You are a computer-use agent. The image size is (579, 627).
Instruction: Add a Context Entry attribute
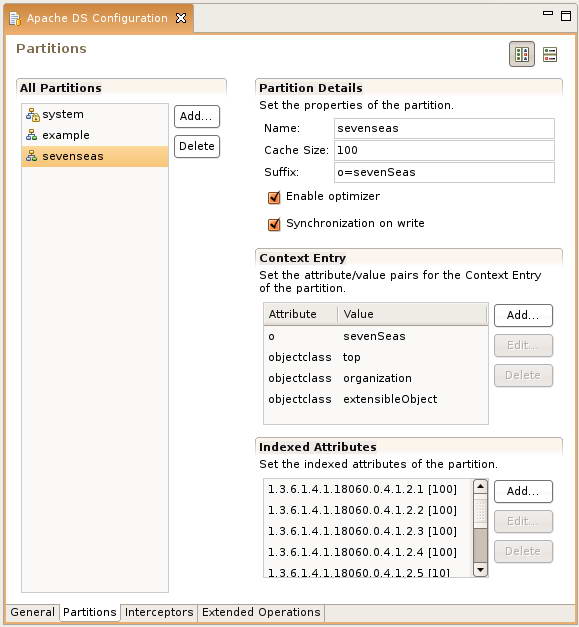pyautogui.click(x=523, y=315)
